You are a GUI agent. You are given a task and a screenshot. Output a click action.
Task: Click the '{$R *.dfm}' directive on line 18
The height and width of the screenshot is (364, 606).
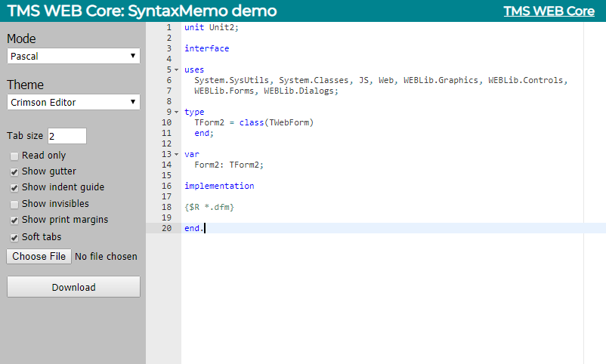(x=209, y=207)
